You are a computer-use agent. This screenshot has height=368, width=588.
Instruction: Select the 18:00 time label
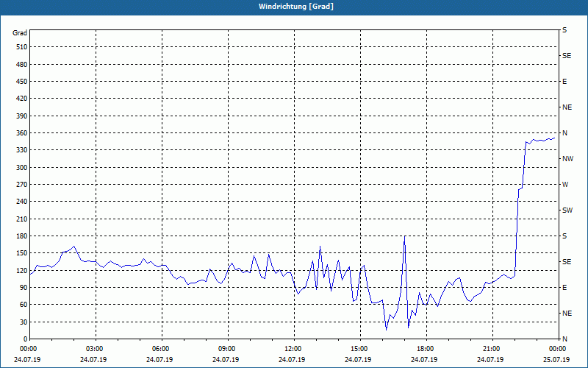click(426, 348)
